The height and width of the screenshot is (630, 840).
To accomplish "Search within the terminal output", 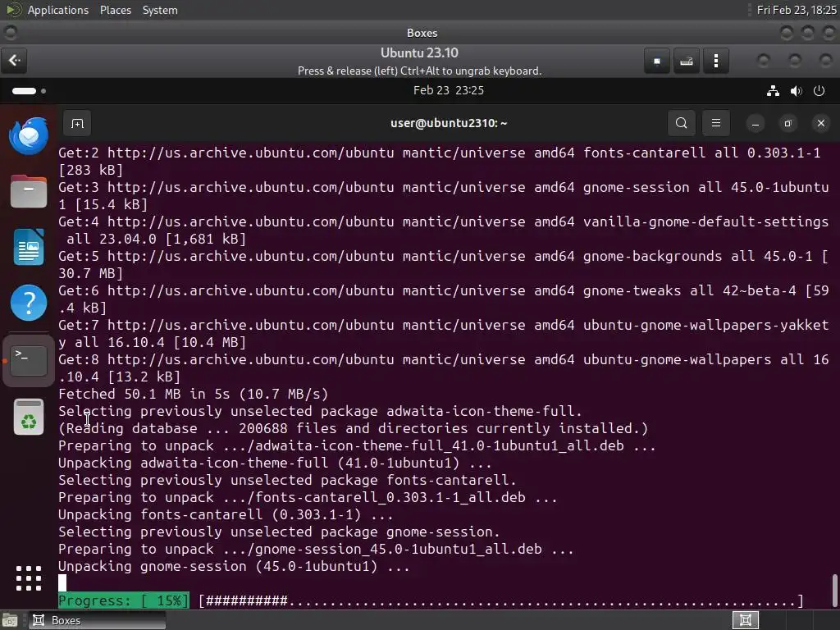I will (682, 123).
